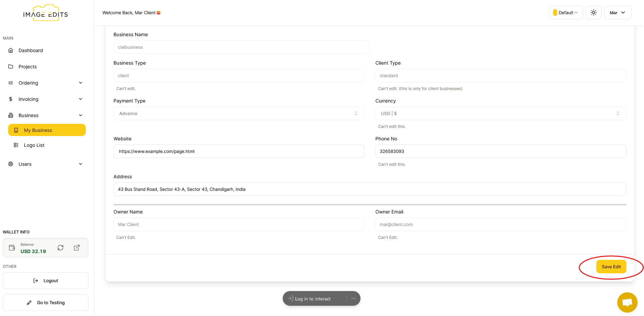Image resolution: width=644 pixels, height=316 pixels.
Task: Open wallet in external link icon
Action: click(x=77, y=248)
